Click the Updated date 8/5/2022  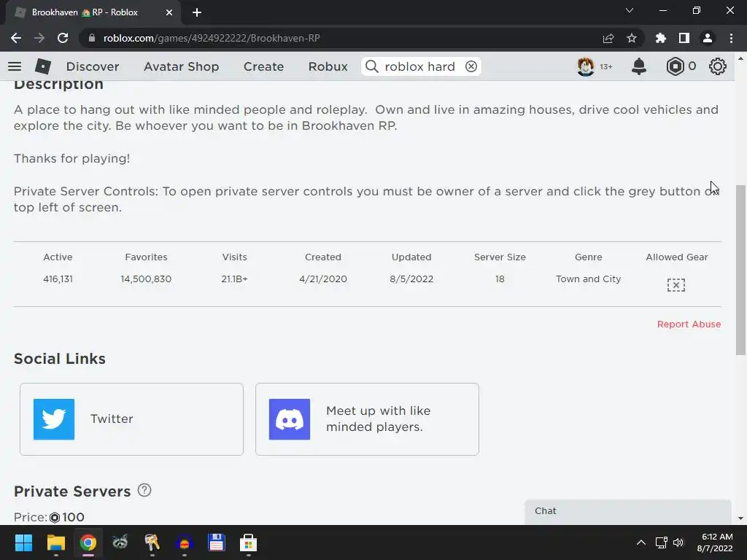(x=411, y=279)
